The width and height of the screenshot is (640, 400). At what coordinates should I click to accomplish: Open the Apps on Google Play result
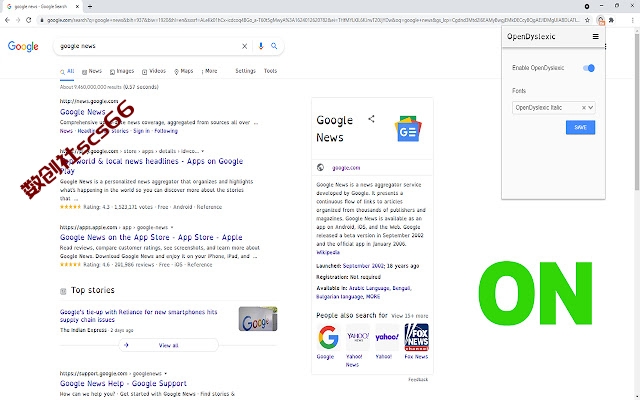pos(151,166)
